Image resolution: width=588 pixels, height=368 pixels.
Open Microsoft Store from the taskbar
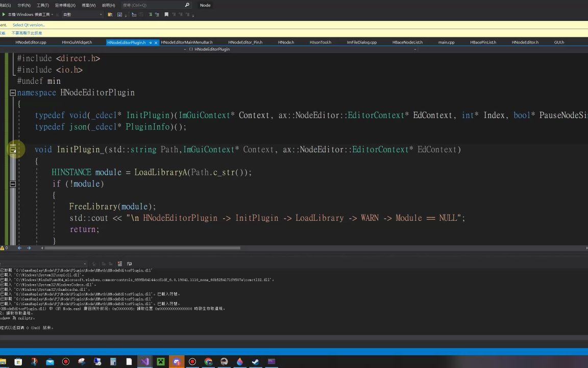(x=18, y=362)
